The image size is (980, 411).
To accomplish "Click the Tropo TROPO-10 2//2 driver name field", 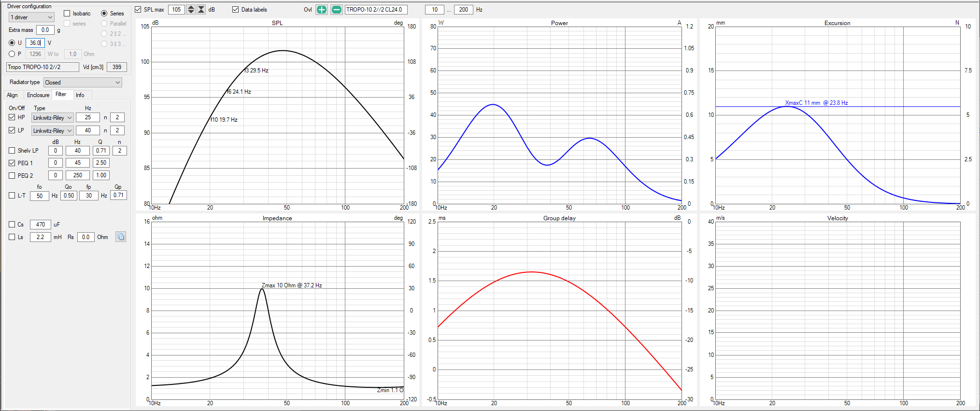I will [x=43, y=67].
